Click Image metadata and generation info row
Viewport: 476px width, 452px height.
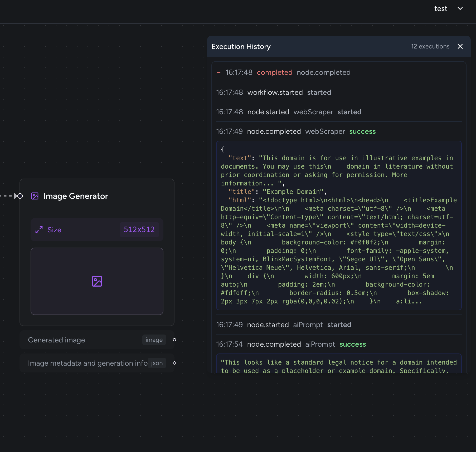coord(97,363)
